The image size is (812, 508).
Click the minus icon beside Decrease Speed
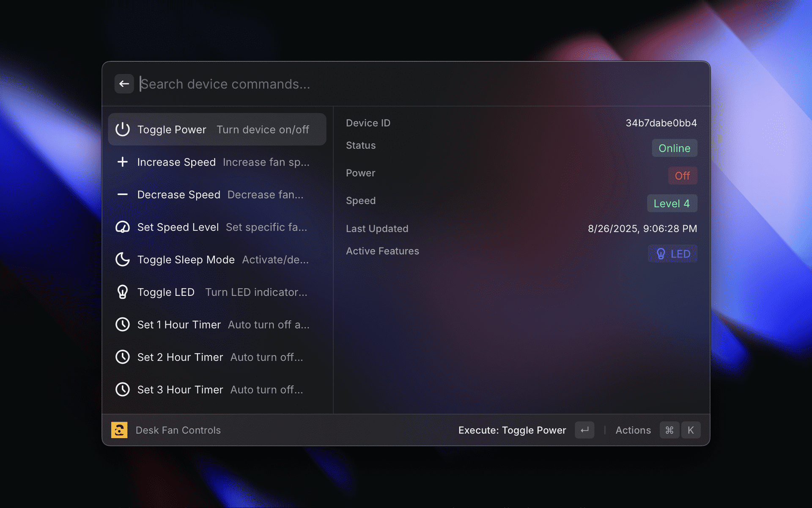pos(122,195)
